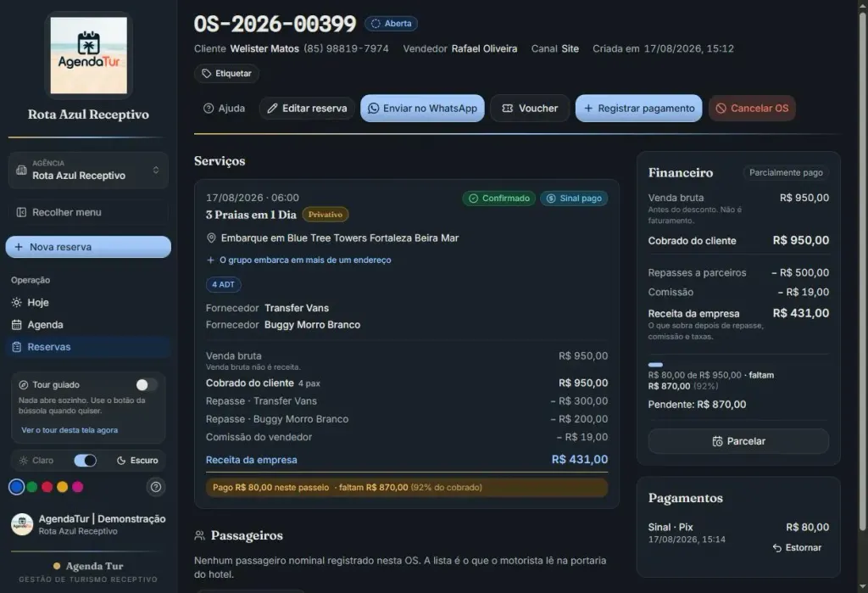
Task: Click the 4 ADT passenger chip
Action: tap(223, 284)
